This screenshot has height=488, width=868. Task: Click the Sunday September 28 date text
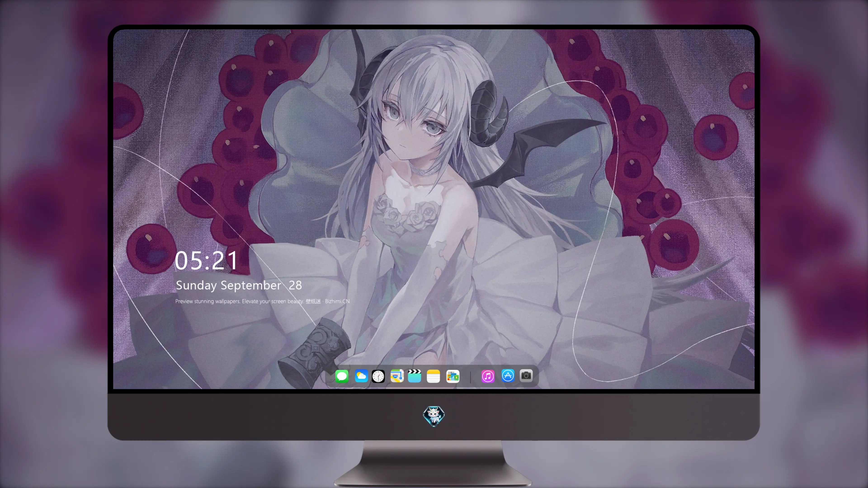click(x=239, y=285)
